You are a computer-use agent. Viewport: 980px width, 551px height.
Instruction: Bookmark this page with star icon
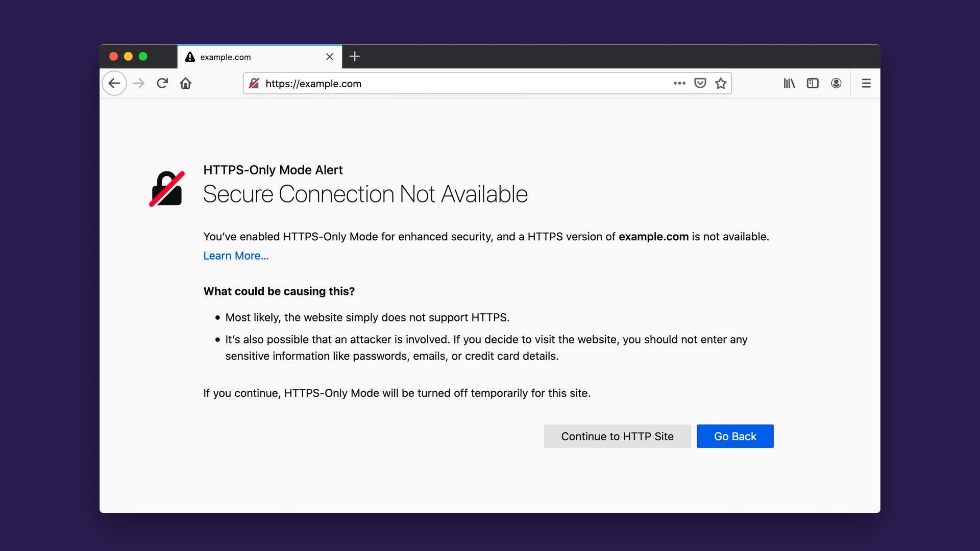point(721,83)
